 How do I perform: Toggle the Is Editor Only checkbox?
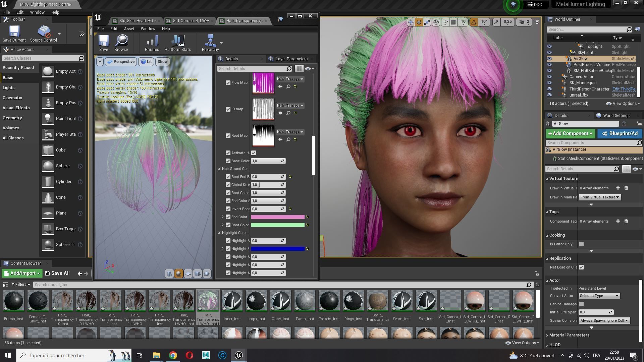click(581, 244)
